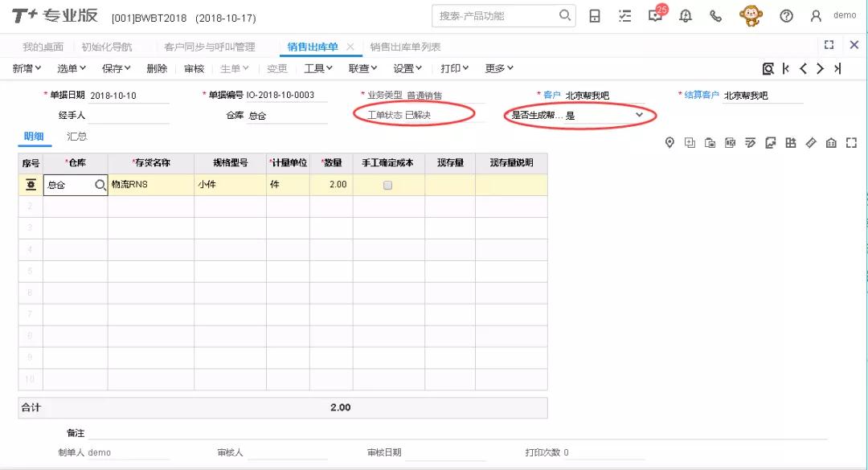Click the chart image icon above the grid
The height and width of the screenshot is (470, 868).
click(771, 143)
